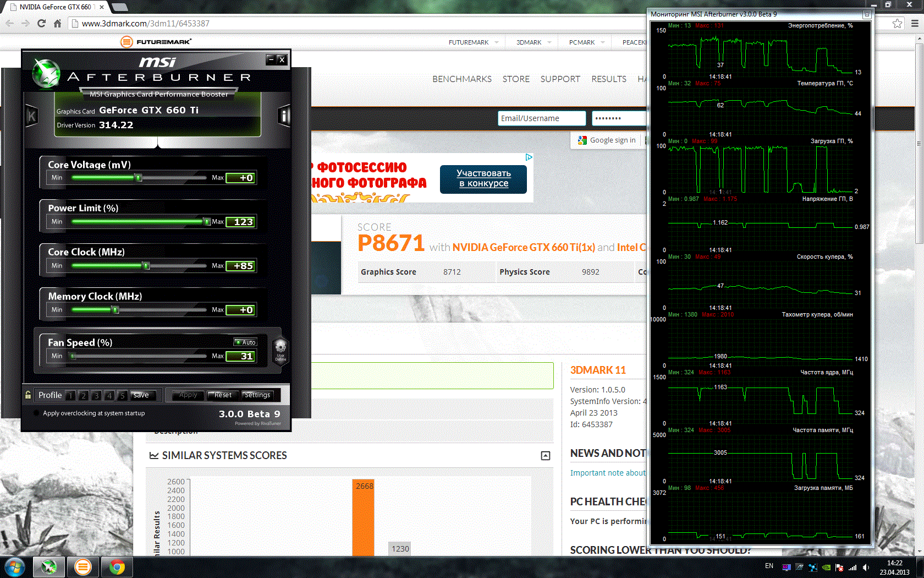Image resolution: width=924 pixels, height=578 pixels.
Task: Click the Apply button in Afterburner
Action: 188,395
